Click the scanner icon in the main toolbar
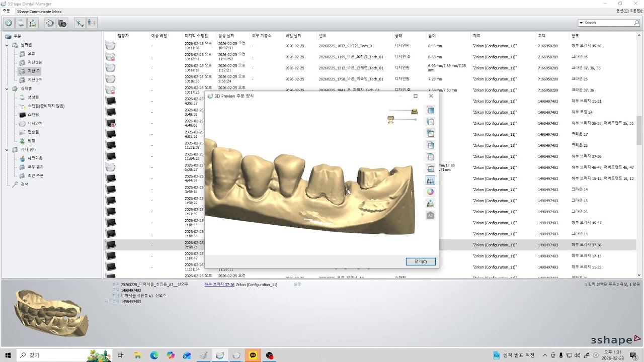Viewport: 644px width, 362px height. pos(21,23)
